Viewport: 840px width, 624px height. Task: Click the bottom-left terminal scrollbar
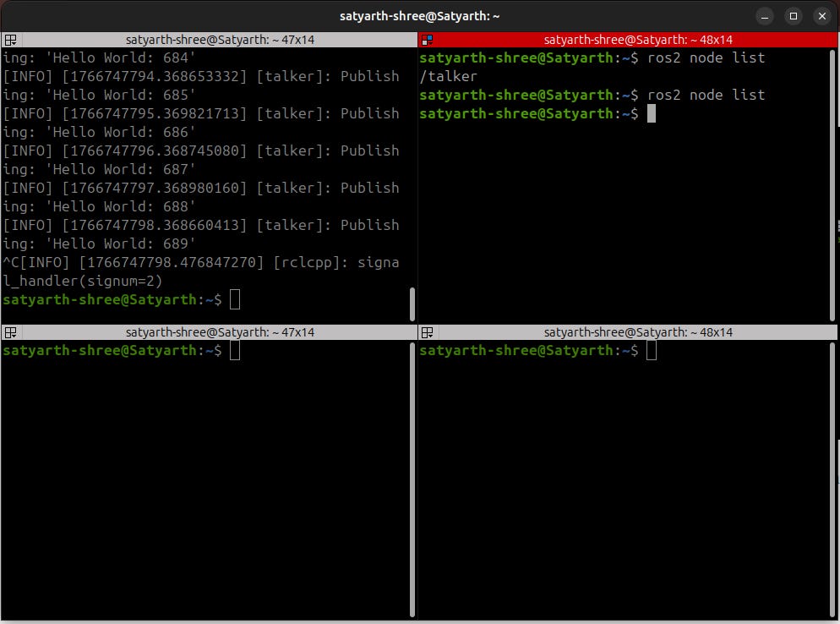point(412,479)
